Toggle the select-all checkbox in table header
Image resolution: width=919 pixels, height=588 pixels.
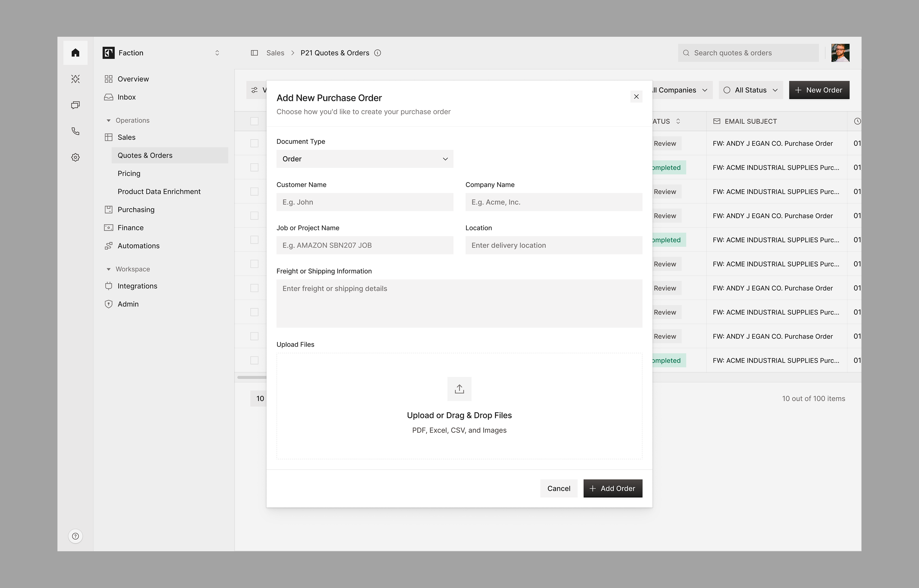click(x=254, y=121)
